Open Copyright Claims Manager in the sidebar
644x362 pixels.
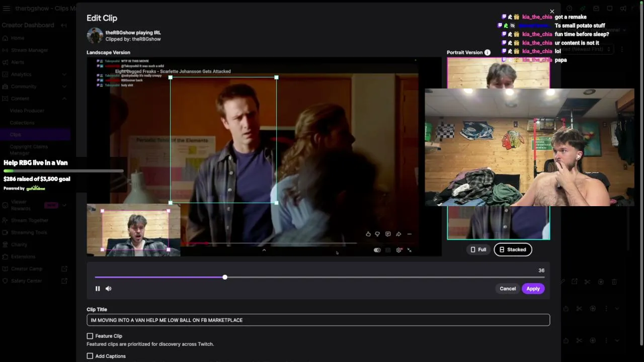[x=29, y=150]
